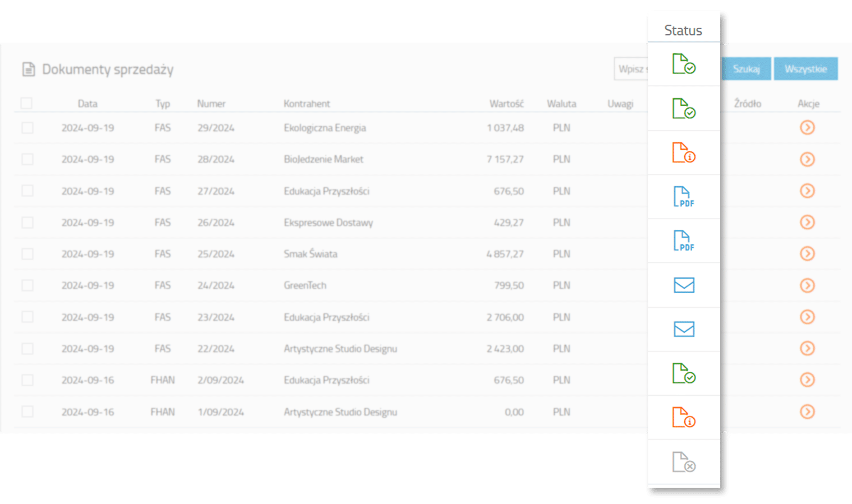This screenshot has width=852, height=504.
Task: Sort by the Typ column header
Action: tap(163, 104)
